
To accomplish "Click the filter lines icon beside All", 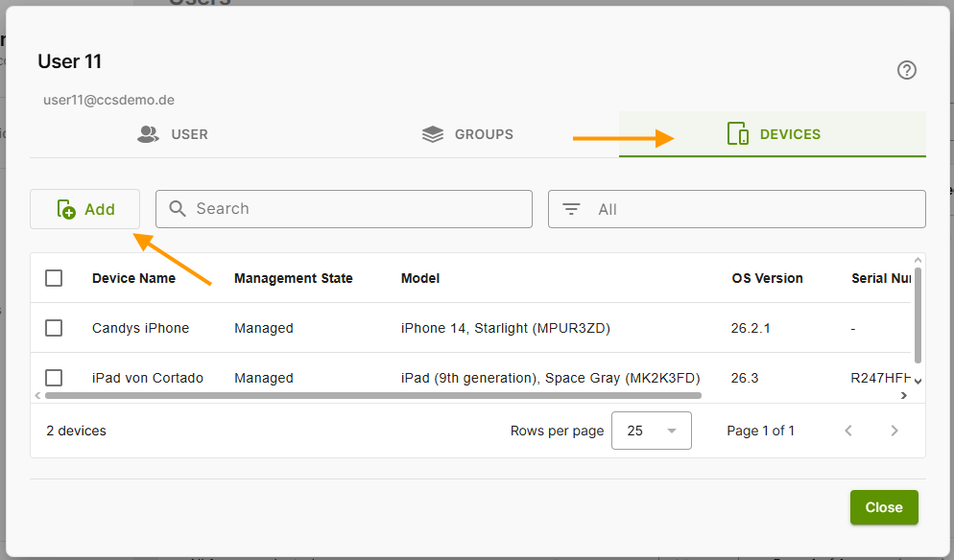I will coord(571,209).
